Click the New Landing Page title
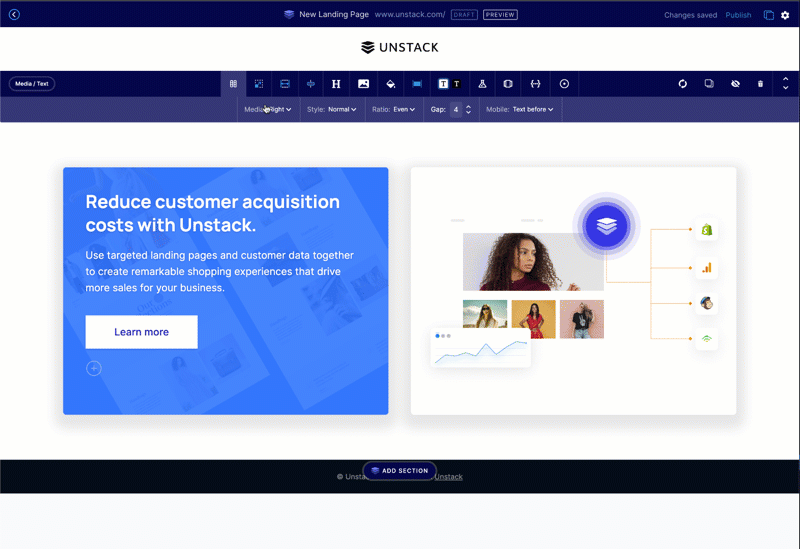Image resolution: width=800 pixels, height=549 pixels. tap(334, 14)
